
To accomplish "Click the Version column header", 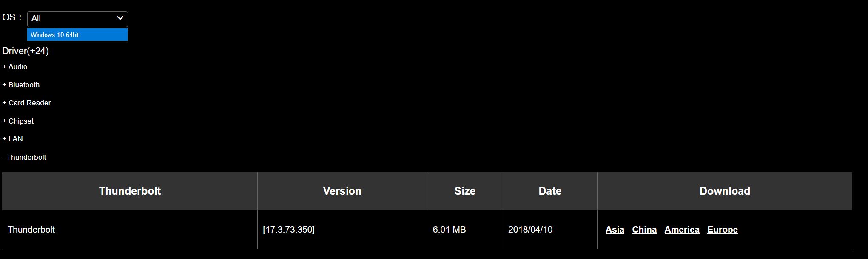I will (342, 191).
